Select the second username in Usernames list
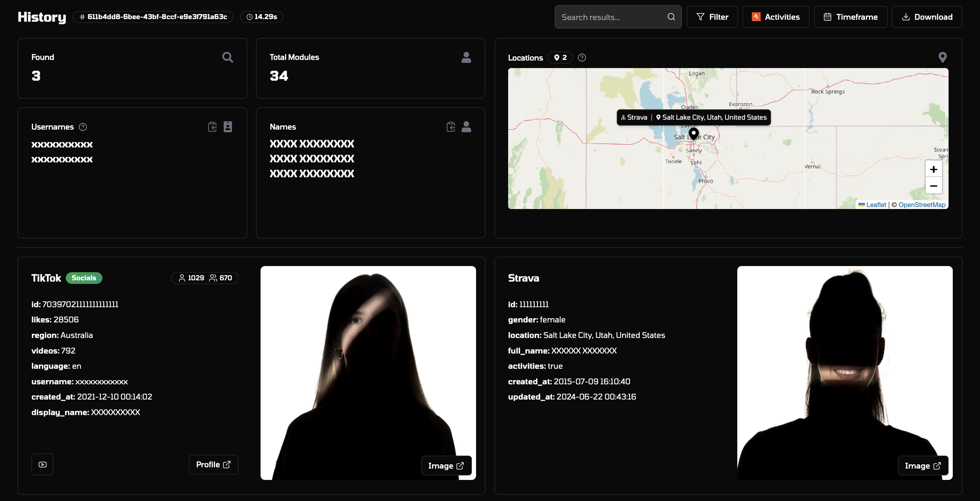Image resolution: width=980 pixels, height=501 pixels. (x=62, y=159)
